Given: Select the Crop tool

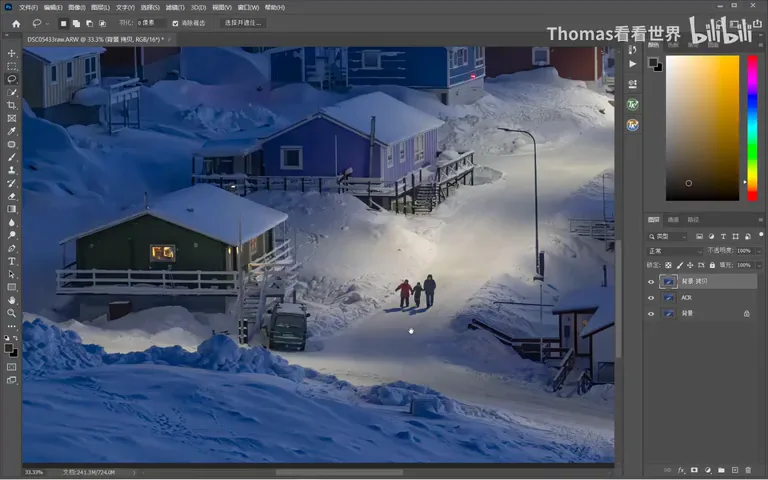Looking at the screenshot, I should pyautogui.click(x=12, y=105).
